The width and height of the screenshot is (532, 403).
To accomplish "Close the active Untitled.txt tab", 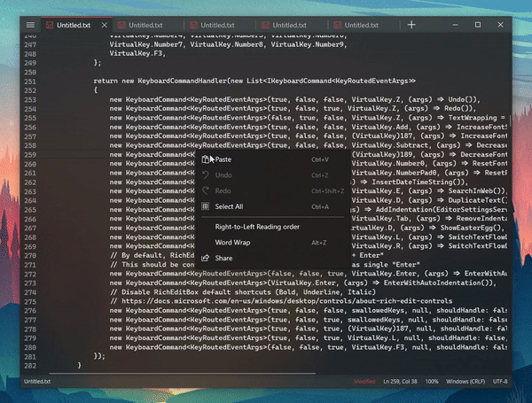I will [x=104, y=25].
